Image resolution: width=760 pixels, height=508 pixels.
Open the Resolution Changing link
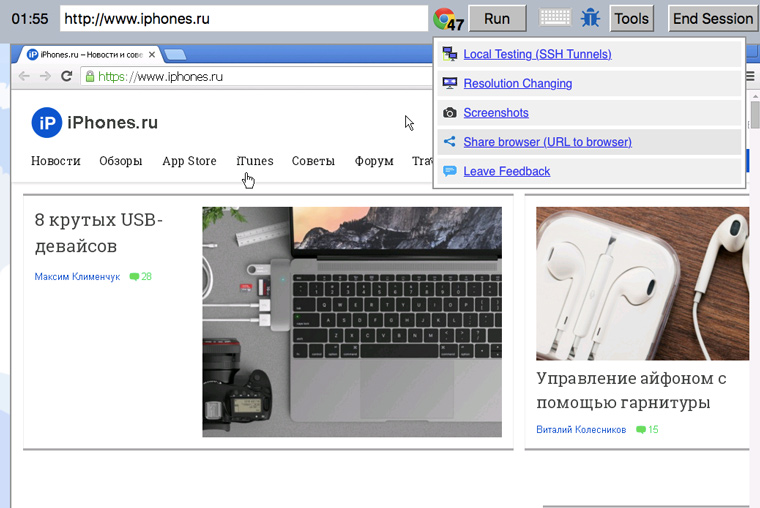coord(518,83)
